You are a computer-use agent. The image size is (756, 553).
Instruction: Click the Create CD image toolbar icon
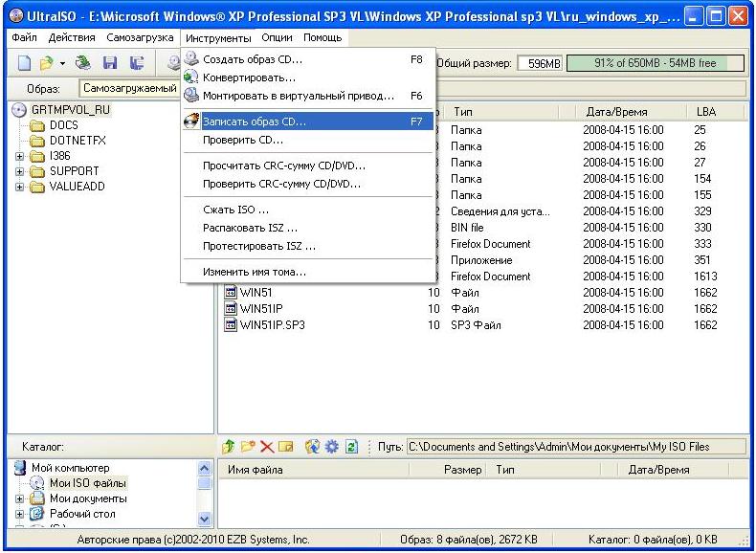(173, 63)
